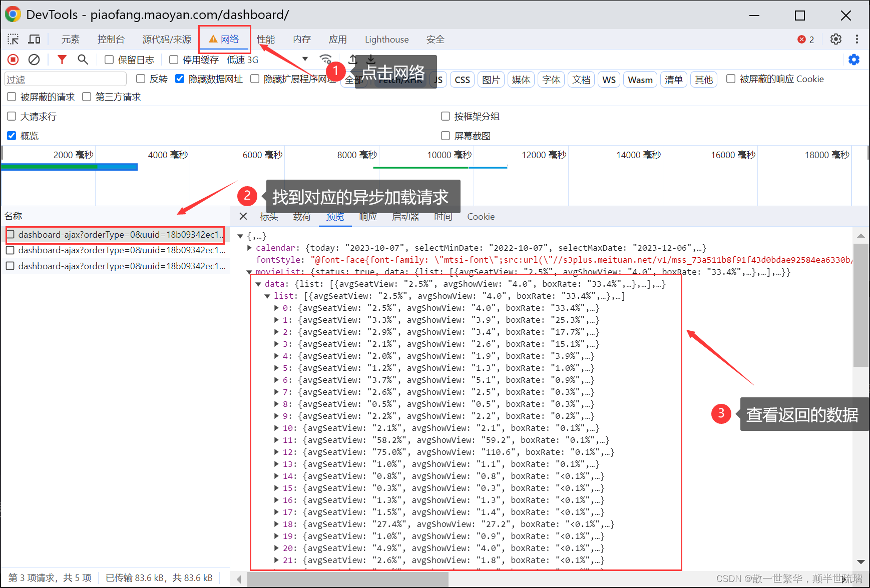Enable group by frame checkbox
870x588 pixels.
(446, 116)
